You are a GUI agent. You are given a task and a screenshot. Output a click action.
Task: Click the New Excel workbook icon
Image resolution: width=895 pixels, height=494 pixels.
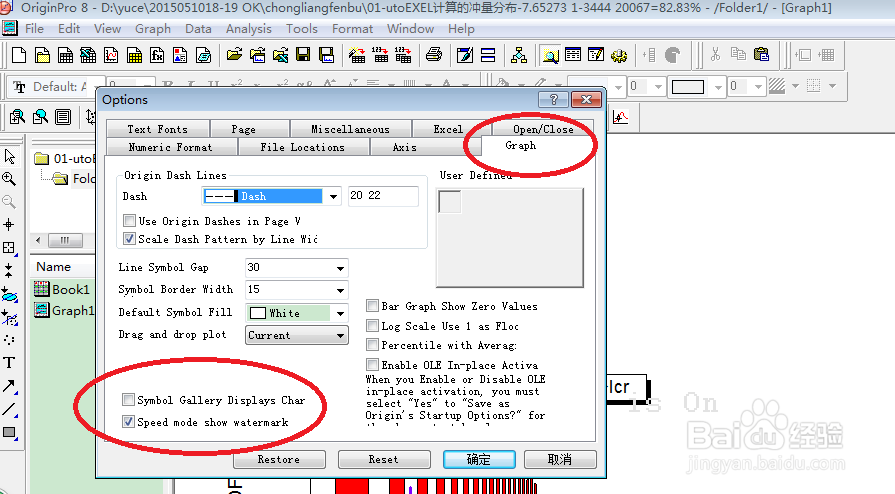(88, 55)
